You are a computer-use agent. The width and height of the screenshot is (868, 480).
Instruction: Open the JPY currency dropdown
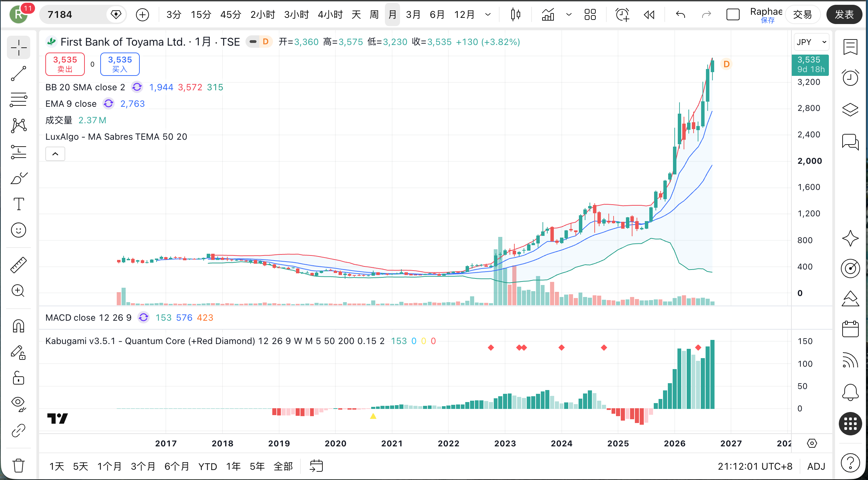(x=811, y=42)
